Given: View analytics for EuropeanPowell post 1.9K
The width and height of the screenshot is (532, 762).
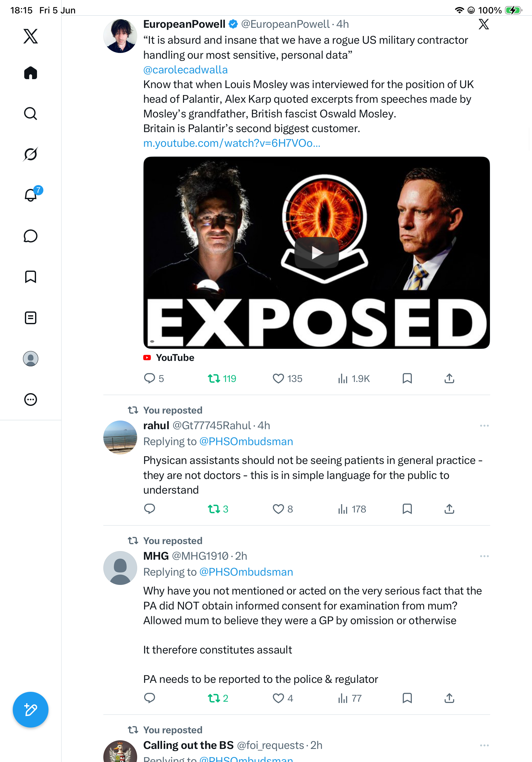Looking at the screenshot, I should 354,378.
